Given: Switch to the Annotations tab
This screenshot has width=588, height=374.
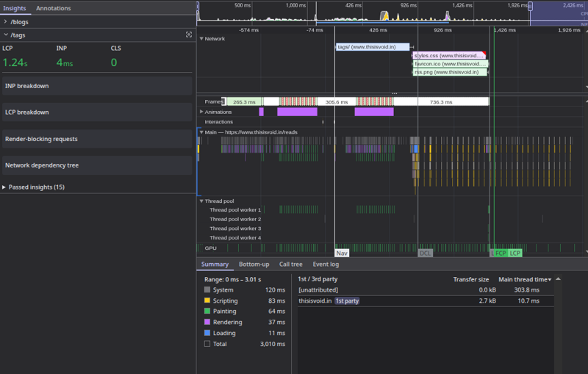Looking at the screenshot, I should 53,8.
